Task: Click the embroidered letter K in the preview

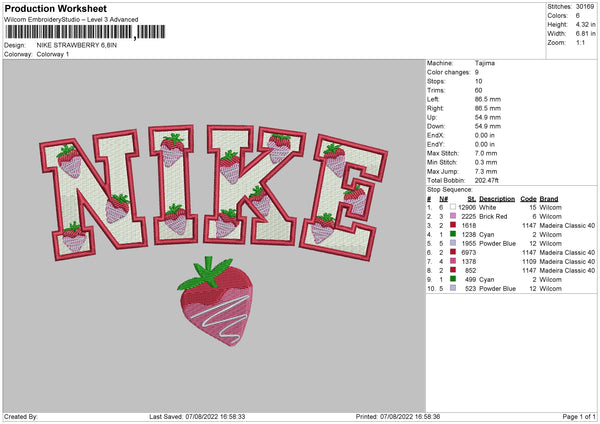Action: (254, 185)
